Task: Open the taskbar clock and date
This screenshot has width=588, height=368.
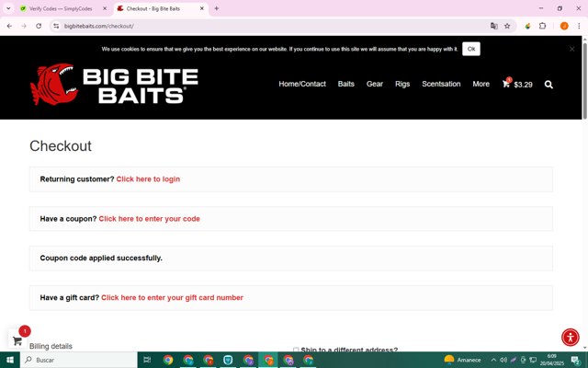Action: (x=551, y=360)
